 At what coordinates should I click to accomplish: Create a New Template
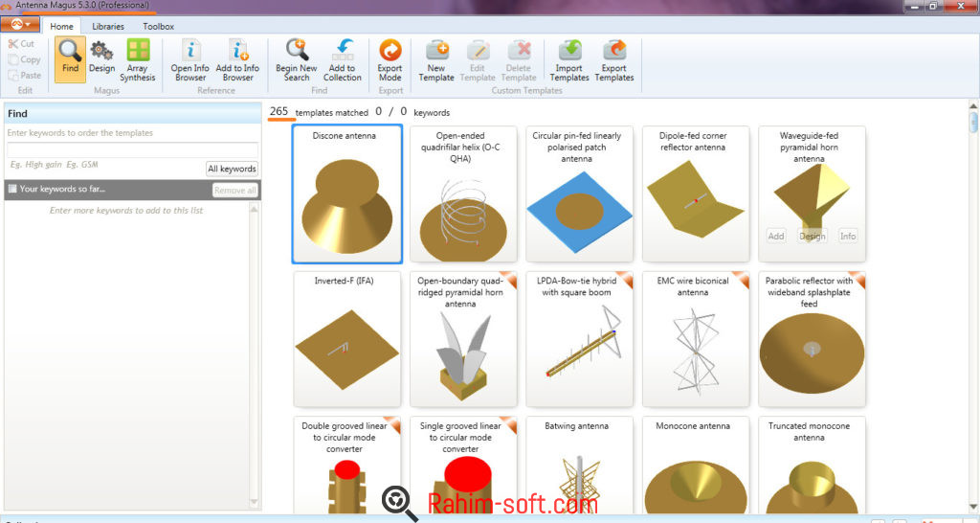pos(436,60)
